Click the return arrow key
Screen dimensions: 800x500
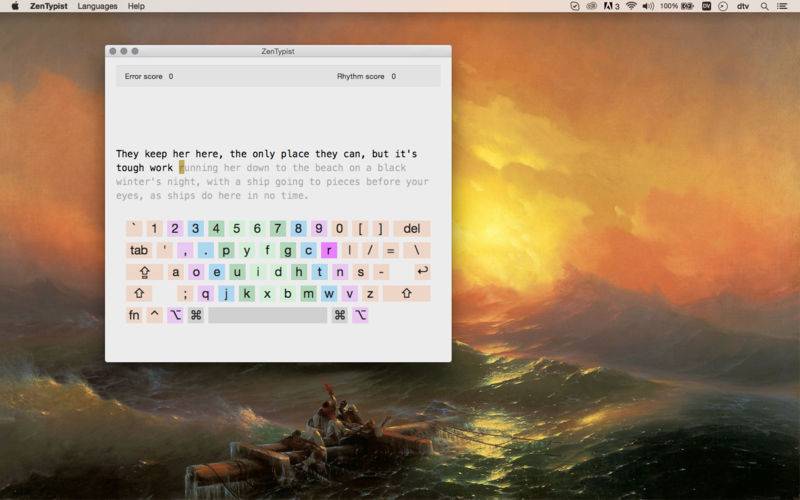pos(422,271)
